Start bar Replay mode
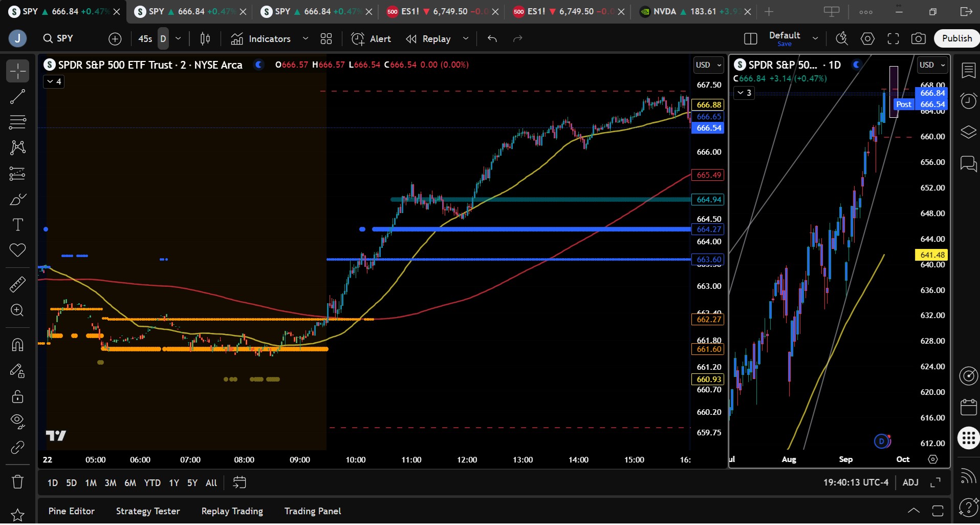Image resolution: width=980 pixels, height=525 pixels. pyautogui.click(x=428, y=38)
